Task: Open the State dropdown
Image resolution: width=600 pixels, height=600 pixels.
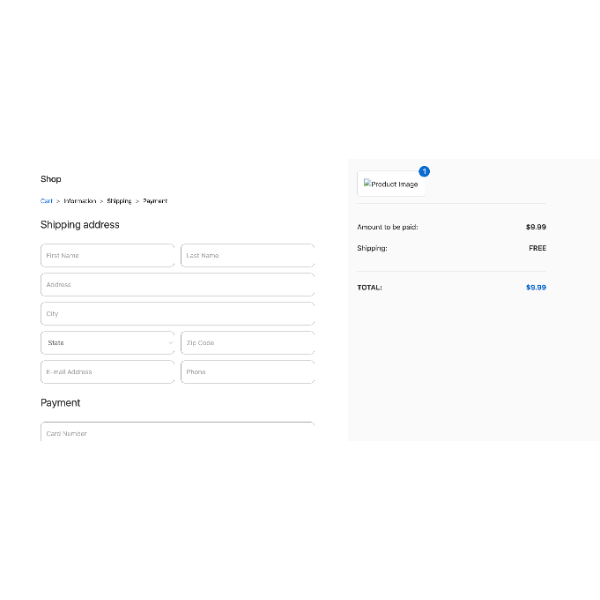Action: (108, 343)
